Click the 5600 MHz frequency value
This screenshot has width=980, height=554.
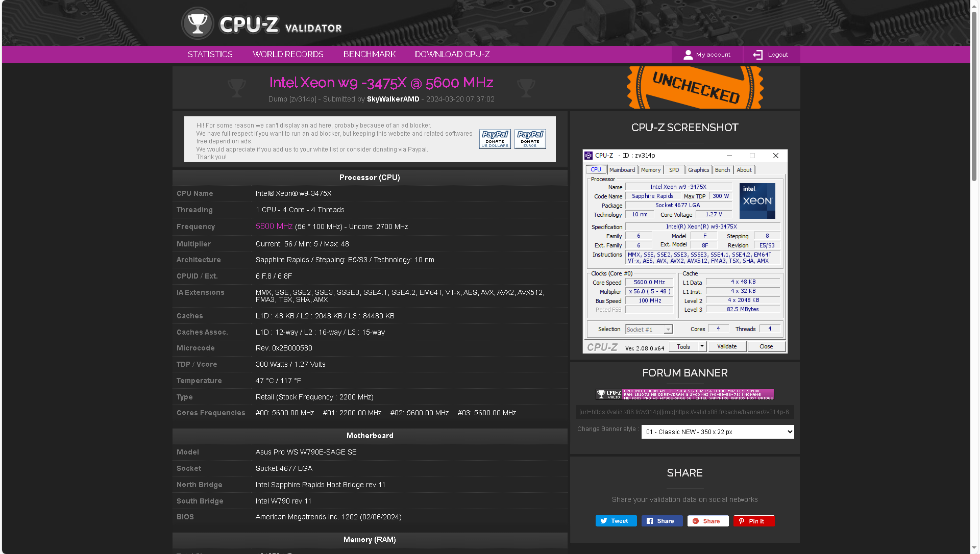274,226
